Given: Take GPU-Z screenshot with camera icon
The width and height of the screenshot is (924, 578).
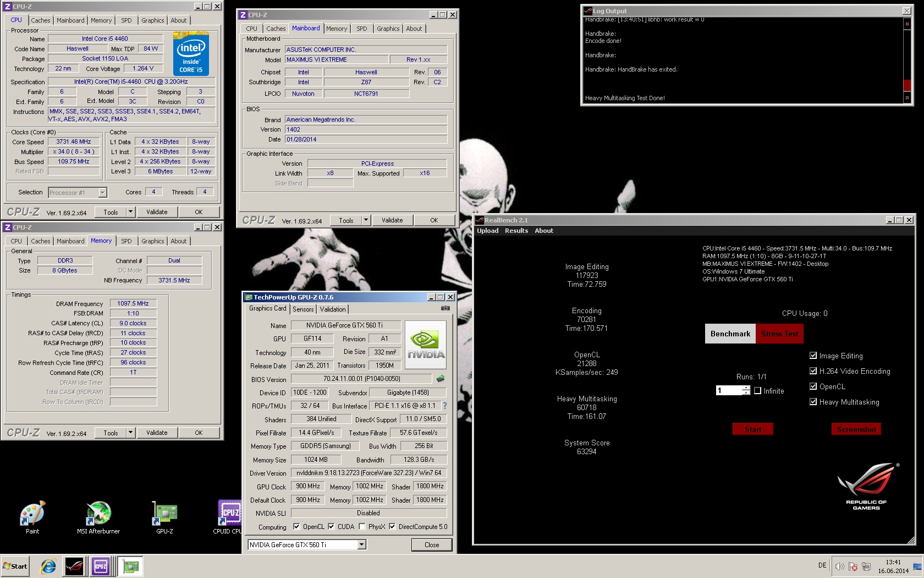Looking at the screenshot, I should 446,308.
